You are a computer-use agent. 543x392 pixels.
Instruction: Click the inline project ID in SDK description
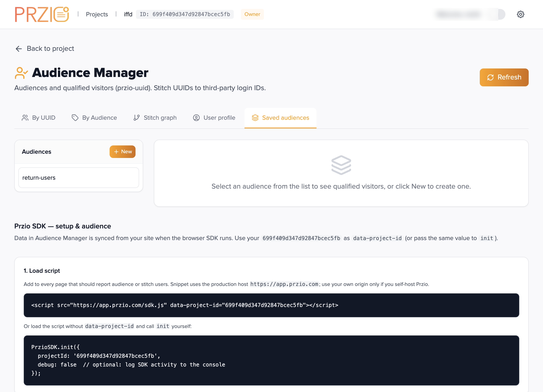click(x=301, y=238)
